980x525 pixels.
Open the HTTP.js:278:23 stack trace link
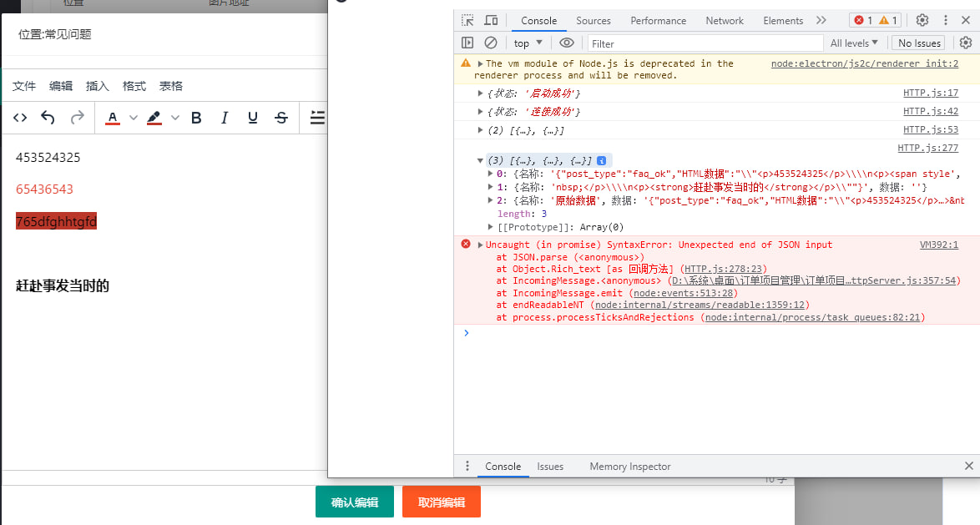point(723,269)
